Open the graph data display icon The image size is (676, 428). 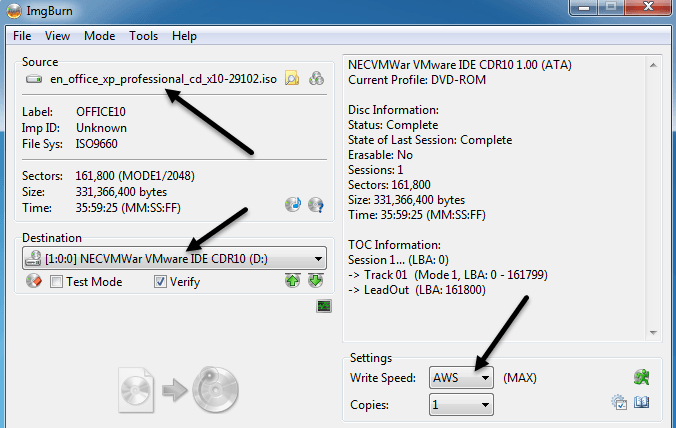324,306
